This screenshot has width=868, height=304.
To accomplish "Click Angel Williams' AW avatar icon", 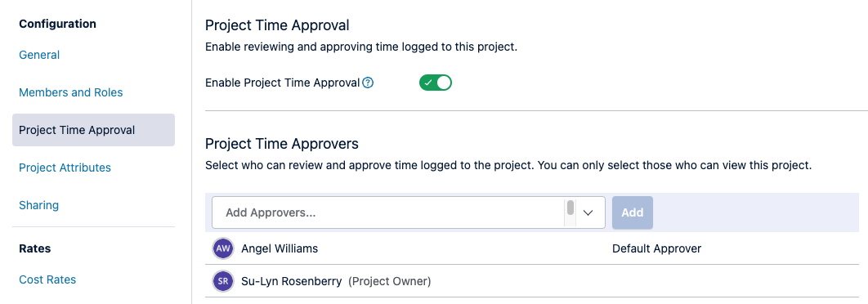I will point(223,248).
